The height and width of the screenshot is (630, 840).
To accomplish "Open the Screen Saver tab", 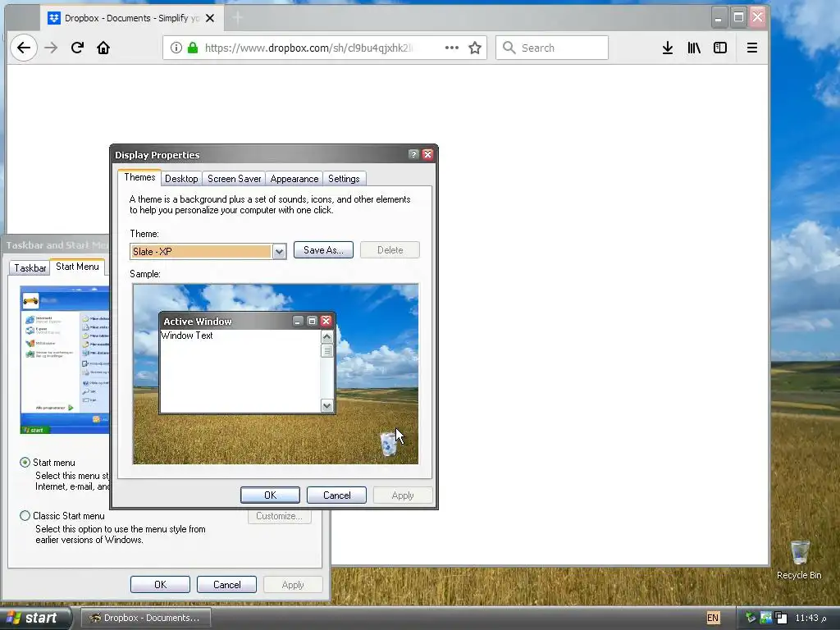I will click(234, 178).
